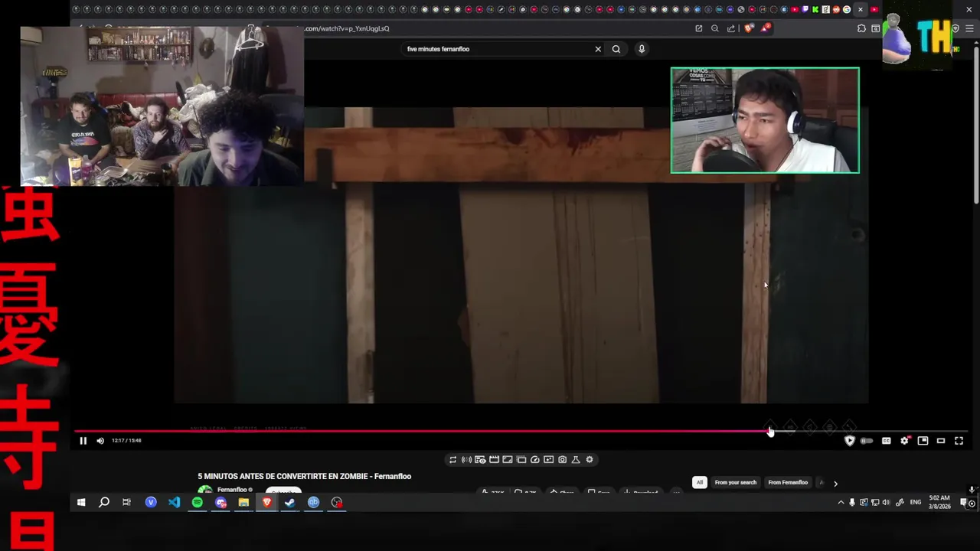Viewport: 980px width, 551px height.
Task: Toggle loop button in enhancer toolbar
Action: 453,459
